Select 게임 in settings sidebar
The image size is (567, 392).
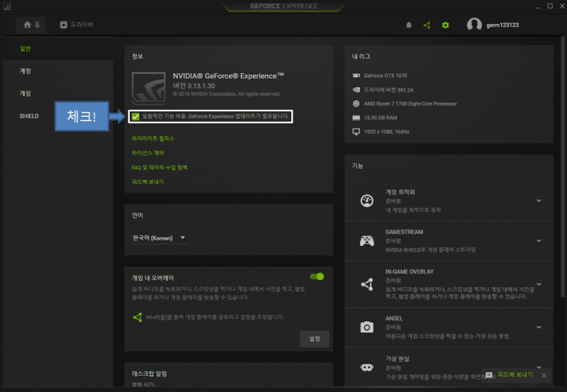(x=26, y=94)
